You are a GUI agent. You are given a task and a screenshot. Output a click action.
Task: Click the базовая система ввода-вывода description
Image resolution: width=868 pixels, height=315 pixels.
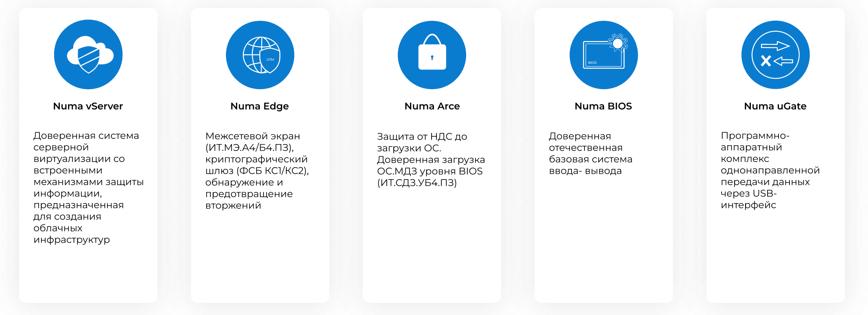pos(591,153)
